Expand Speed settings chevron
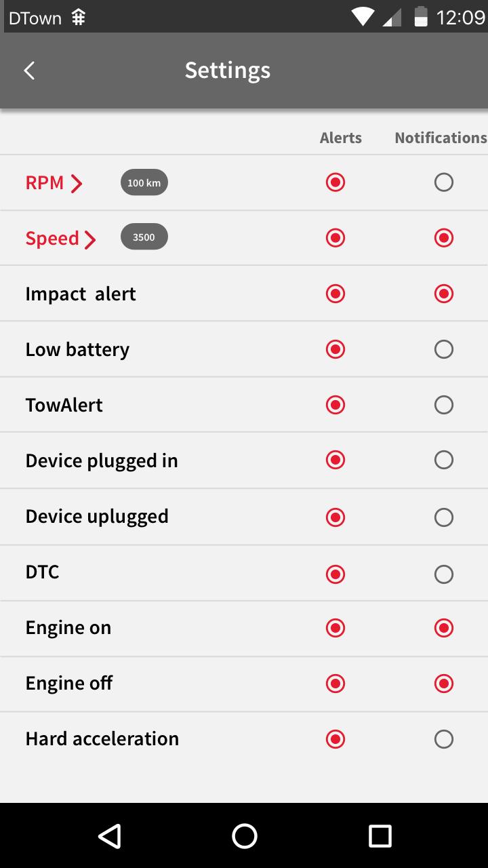The image size is (488, 868). tap(90, 239)
